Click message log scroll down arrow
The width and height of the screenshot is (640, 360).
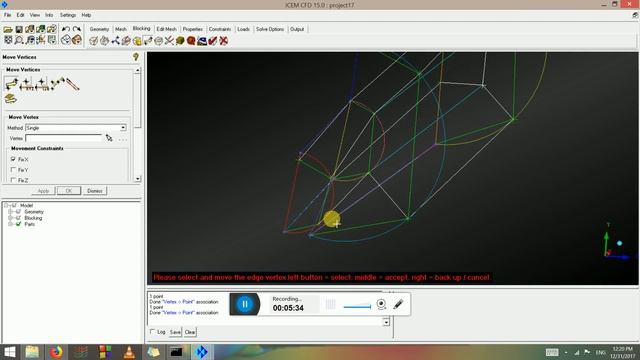pyautogui.click(x=386, y=322)
